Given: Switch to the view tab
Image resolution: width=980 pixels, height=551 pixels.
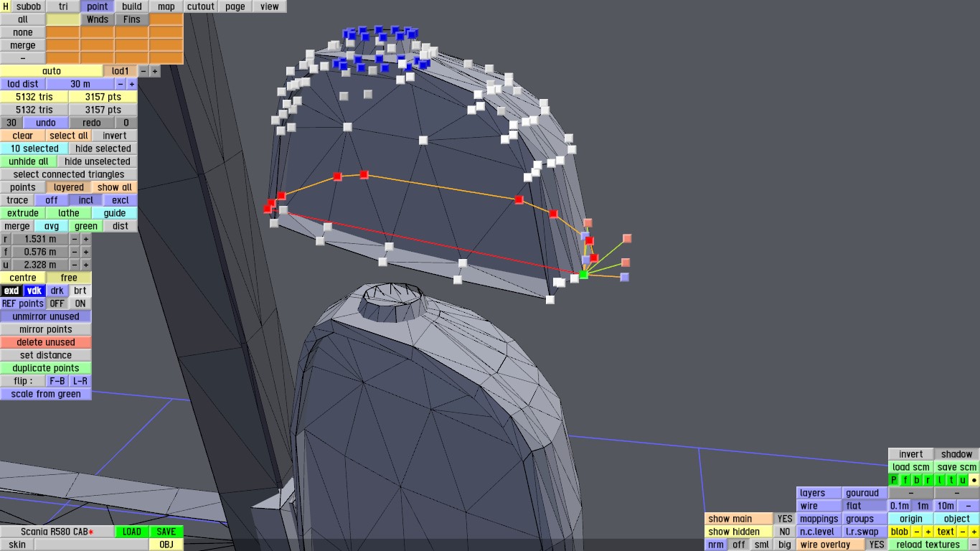Looking at the screenshot, I should pos(270,6).
